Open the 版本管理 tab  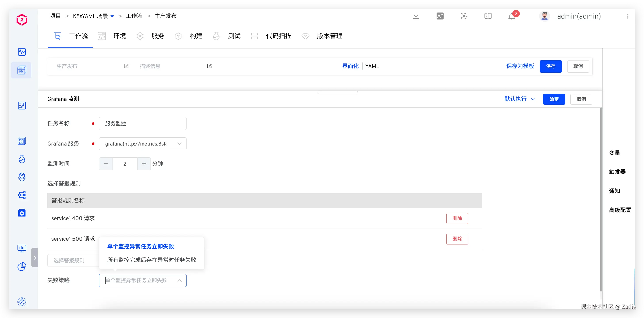point(329,36)
